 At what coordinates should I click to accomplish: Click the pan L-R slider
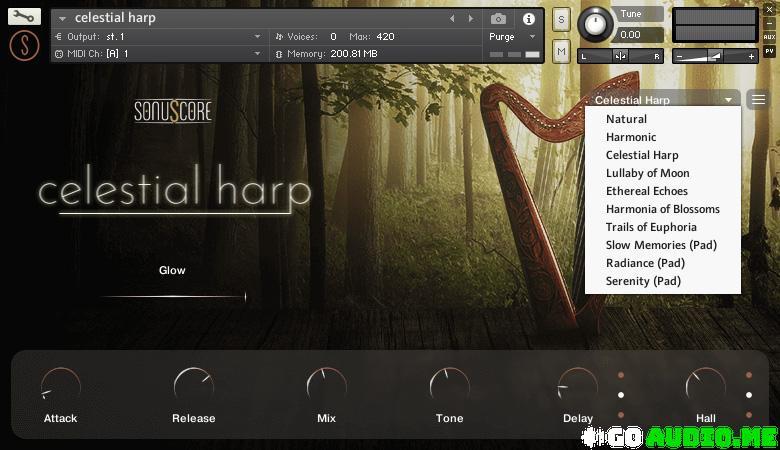tap(620, 56)
